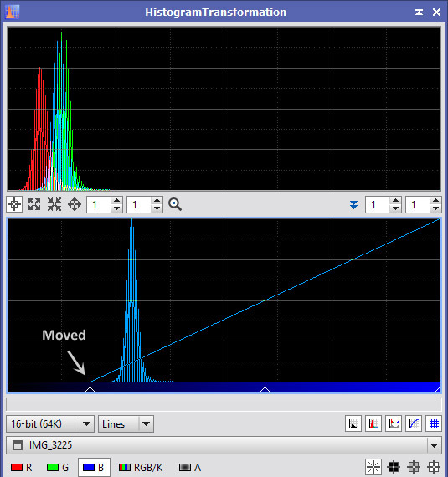
Task: Click the midtones slider triangle
Action: point(265,387)
